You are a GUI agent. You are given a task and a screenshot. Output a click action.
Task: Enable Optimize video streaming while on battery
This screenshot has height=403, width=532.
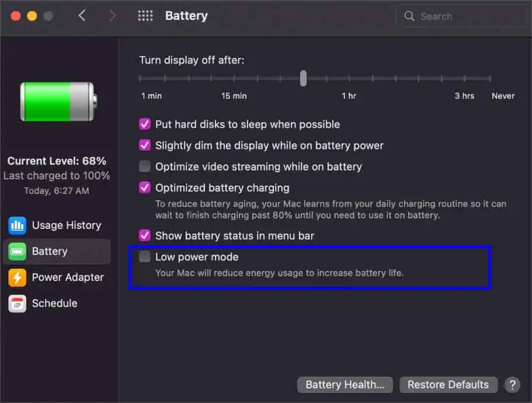144,166
